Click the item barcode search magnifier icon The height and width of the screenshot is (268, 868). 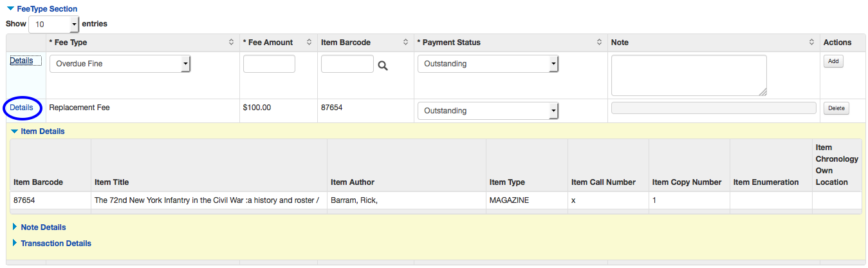(x=383, y=65)
